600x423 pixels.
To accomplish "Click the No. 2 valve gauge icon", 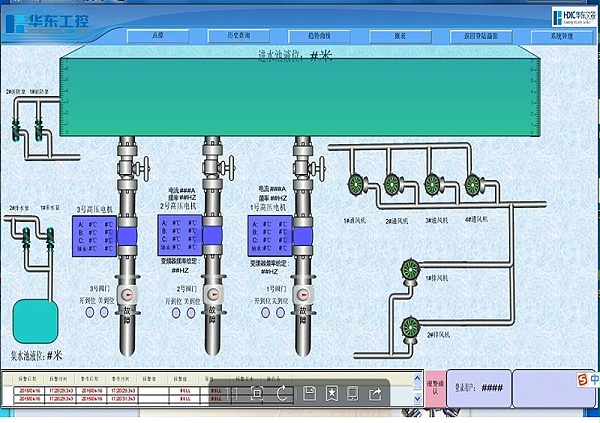I will pos(212,296).
